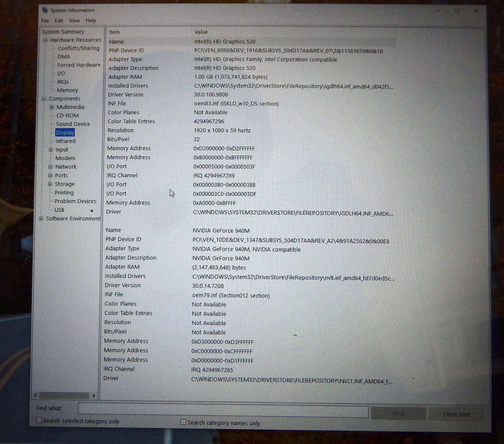Image resolution: width=504 pixels, height=444 pixels.
Task: Click 'oem83.inf (iSKLD_w10_DS section)' value
Action: [x=236, y=104]
